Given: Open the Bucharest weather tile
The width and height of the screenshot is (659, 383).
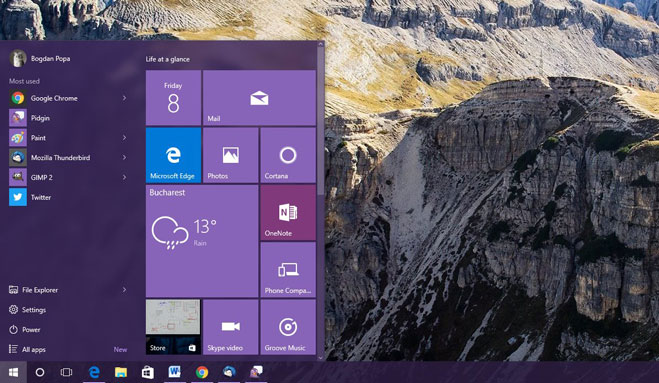Looking at the screenshot, I should point(202,241).
